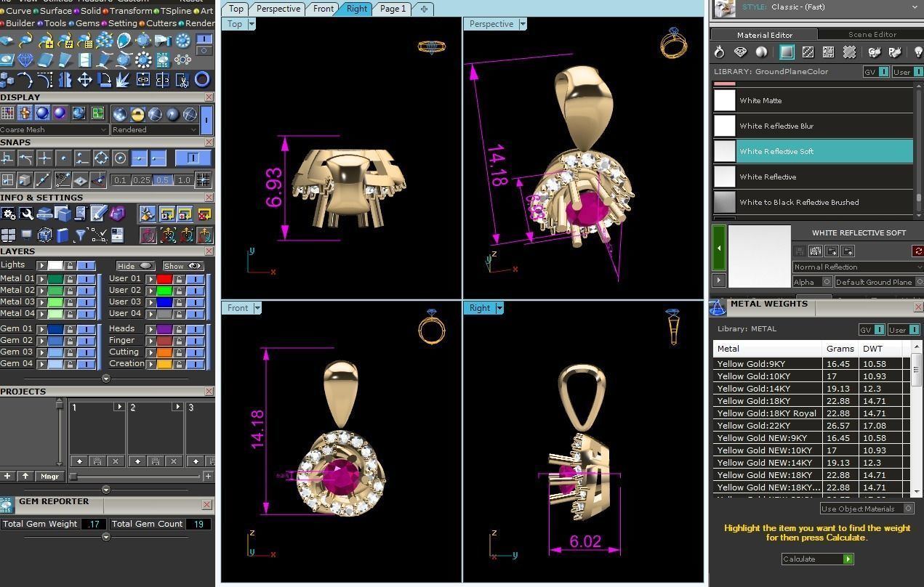The height and width of the screenshot is (587, 924).
Task: Expand the Heads layer arrow
Action: pyautogui.click(x=150, y=329)
